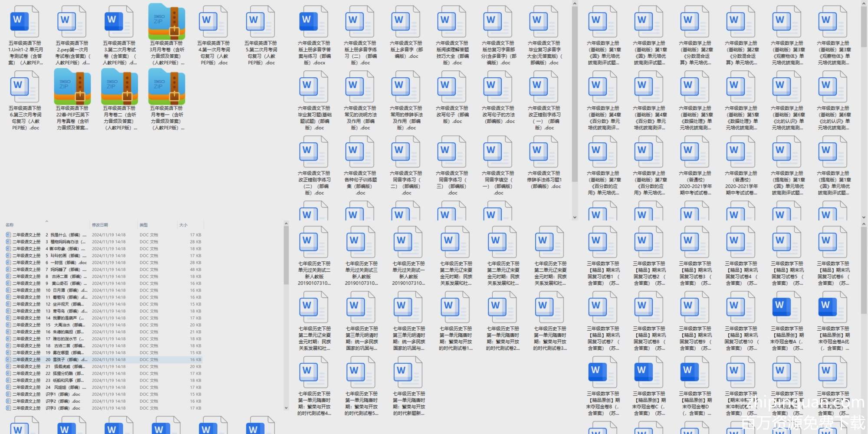Select list row '23 纸船和风筝'
The image size is (868, 434).
point(103,381)
